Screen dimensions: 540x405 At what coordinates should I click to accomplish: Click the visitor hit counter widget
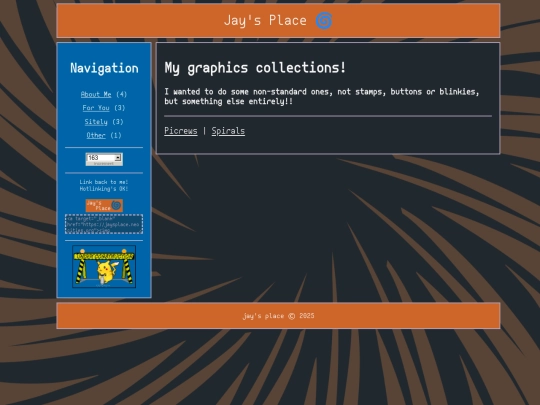click(104, 159)
